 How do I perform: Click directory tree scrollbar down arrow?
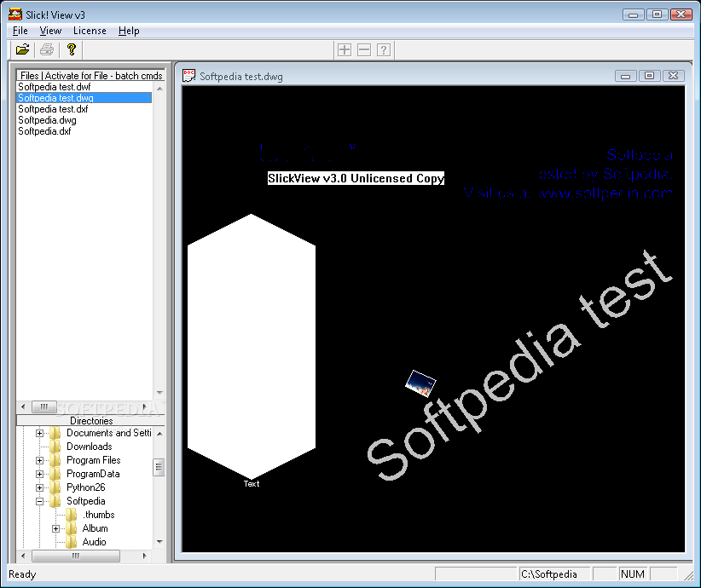pos(159,541)
